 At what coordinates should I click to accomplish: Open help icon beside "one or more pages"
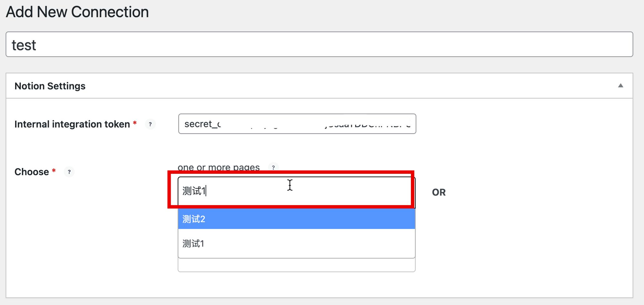coord(273,167)
